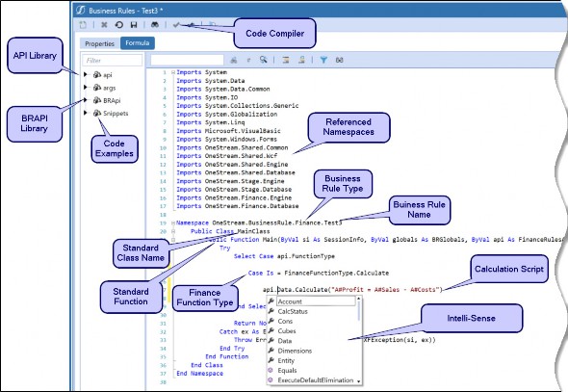Viewport: 568px width, 392px height.
Task: Choose CalcStatus from the IntelliSense list
Action: pos(293,311)
